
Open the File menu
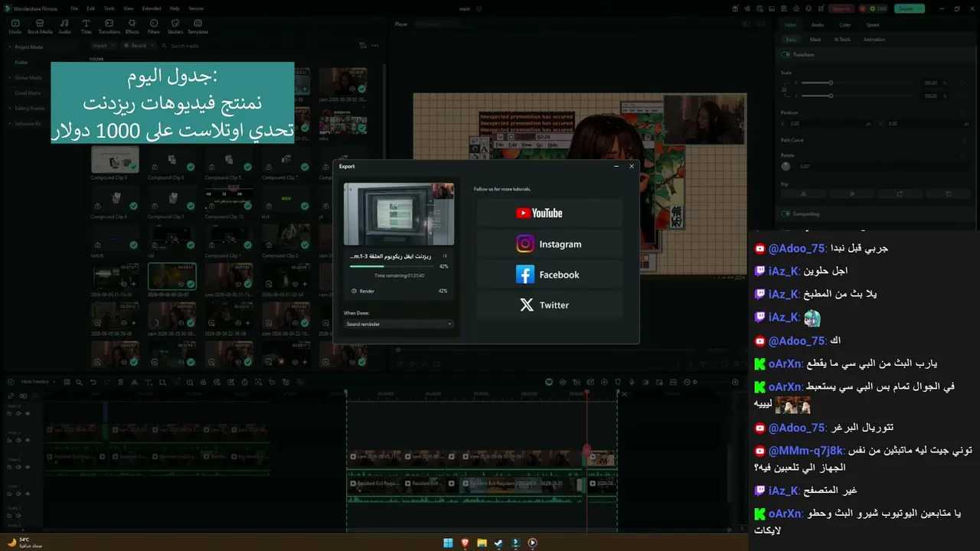(74, 8)
